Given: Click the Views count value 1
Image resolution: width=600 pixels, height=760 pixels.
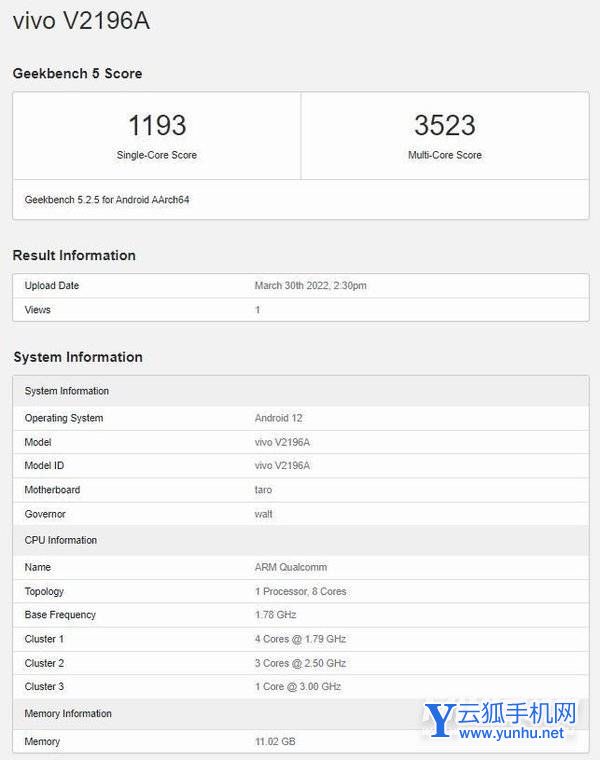Looking at the screenshot, I should (x=257, y=310).
